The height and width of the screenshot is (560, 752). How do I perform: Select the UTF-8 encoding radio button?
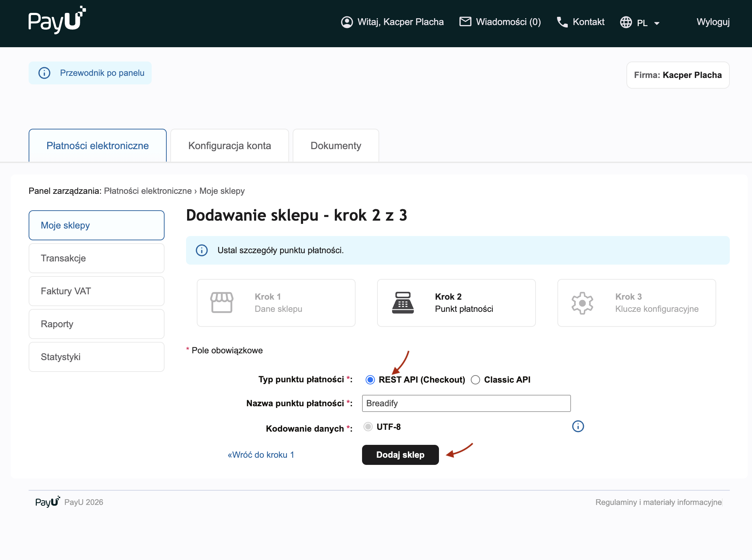(368, 427)
